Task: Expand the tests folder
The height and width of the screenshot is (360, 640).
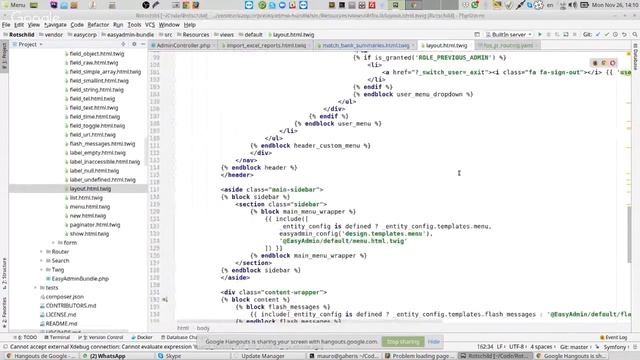Action: click(35, 288)
